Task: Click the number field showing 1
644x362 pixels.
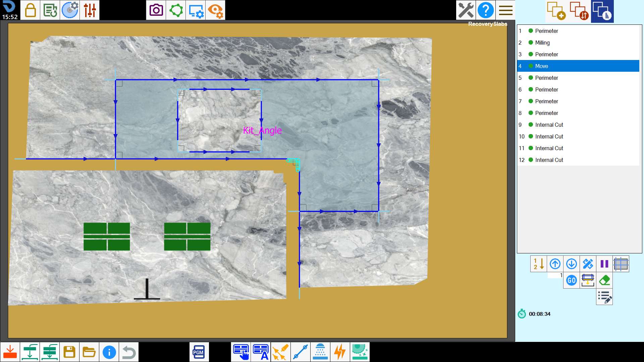Action: click(x=555, y=275)
